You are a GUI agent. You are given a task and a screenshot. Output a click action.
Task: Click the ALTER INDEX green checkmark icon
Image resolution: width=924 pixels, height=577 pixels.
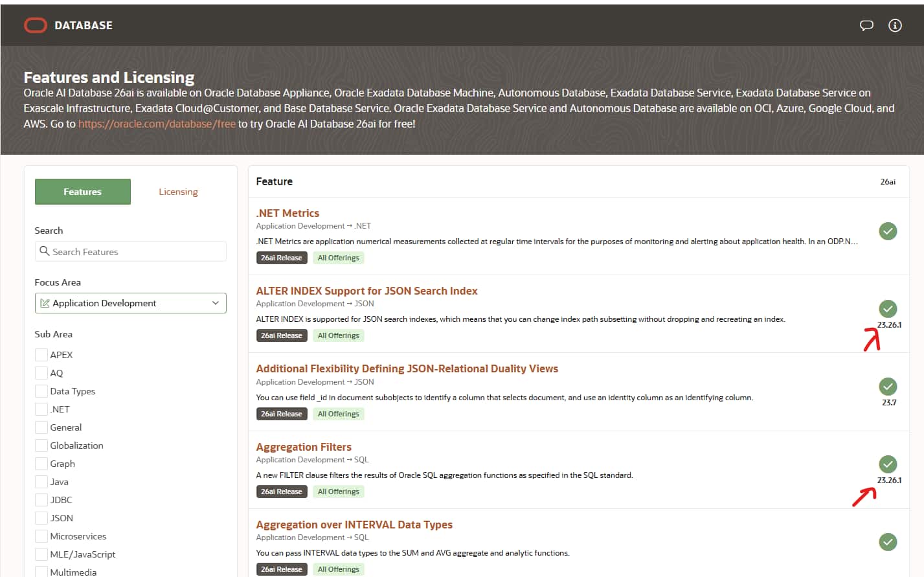[888, 309]
